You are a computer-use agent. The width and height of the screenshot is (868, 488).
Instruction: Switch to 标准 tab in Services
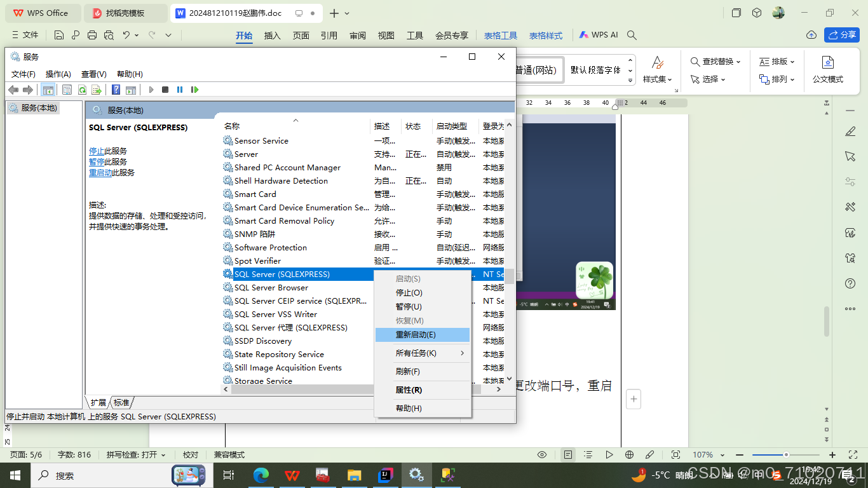[x=121, y=402]
